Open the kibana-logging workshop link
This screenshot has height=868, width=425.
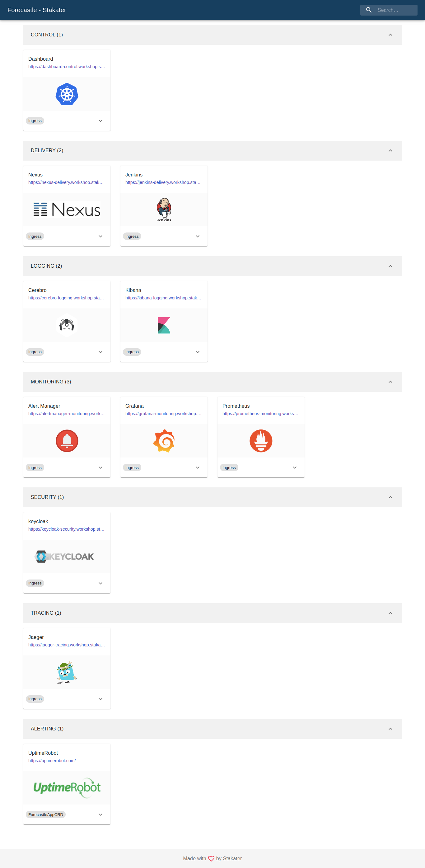point(163,298)
